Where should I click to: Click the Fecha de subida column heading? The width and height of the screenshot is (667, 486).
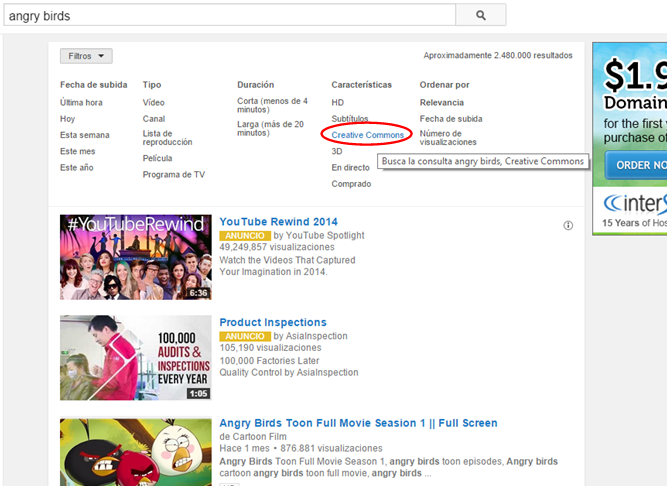94,85
